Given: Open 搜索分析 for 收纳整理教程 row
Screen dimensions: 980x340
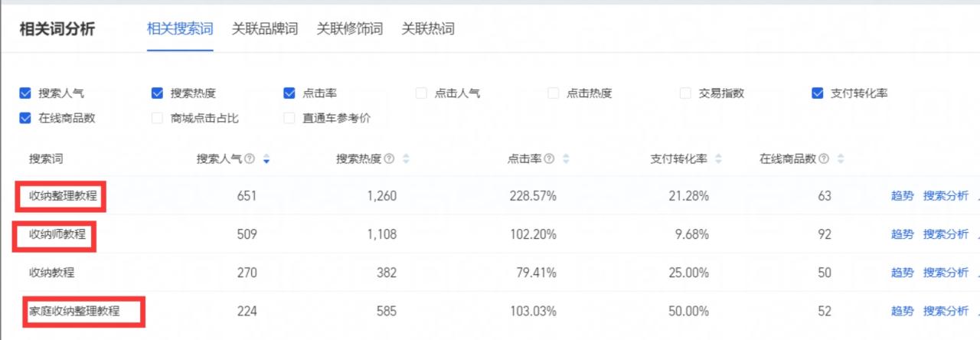Looking at the screenshot, I should pyautogui.click(x=946, y=195).
